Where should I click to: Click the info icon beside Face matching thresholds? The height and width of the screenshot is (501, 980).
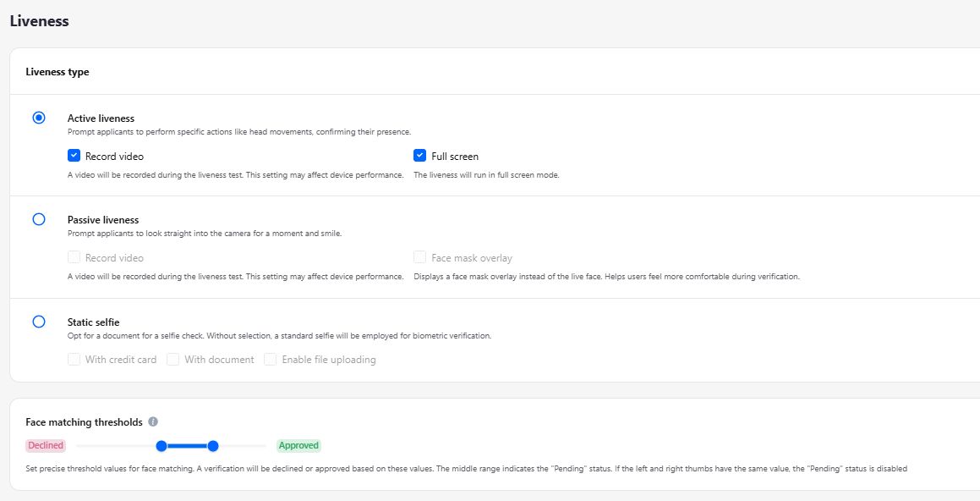[x=153, y=421]
